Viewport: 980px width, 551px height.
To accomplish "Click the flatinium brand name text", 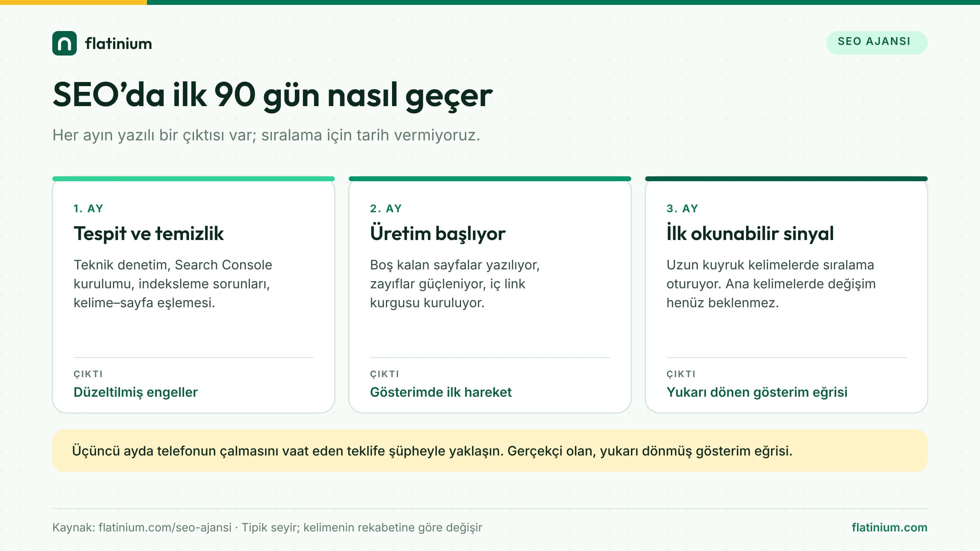I will pyautogui.click(x=118, y=43).
